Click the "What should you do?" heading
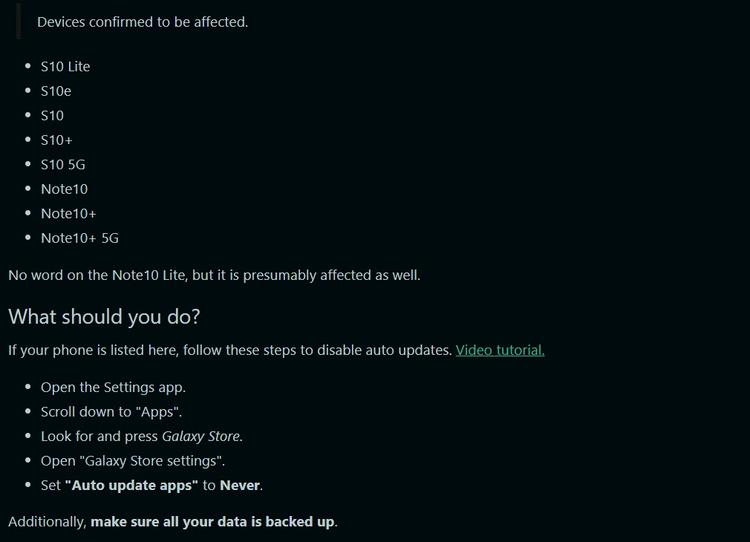The width and height of the screenshot is (750, 542). click(x=104, y=317)
